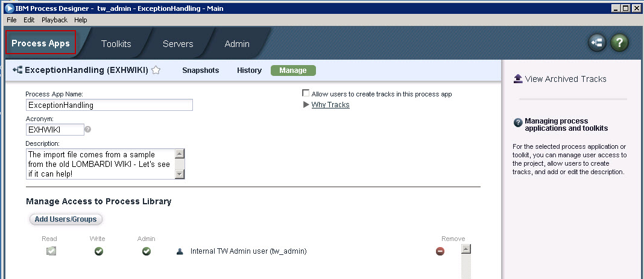Image resolution: width=644 pixels, height=279 pixels.
Task: Expand the Why Tracks disclosure triangle
Action: 306,105
